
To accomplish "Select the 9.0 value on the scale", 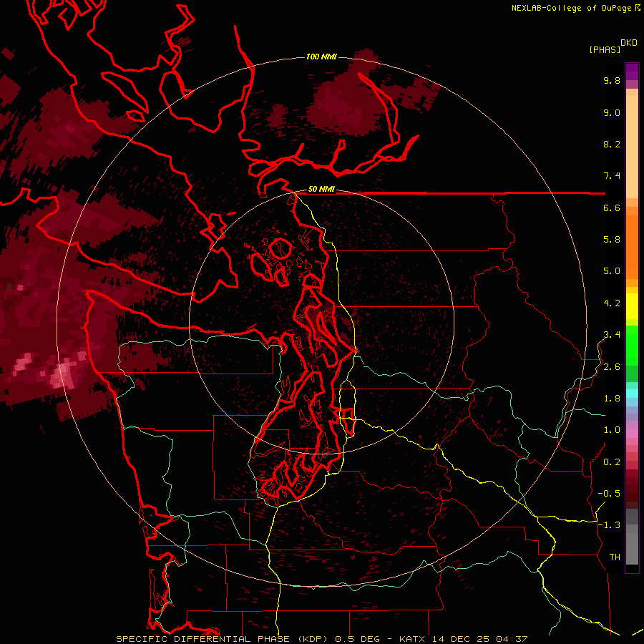I will (612, 112).
